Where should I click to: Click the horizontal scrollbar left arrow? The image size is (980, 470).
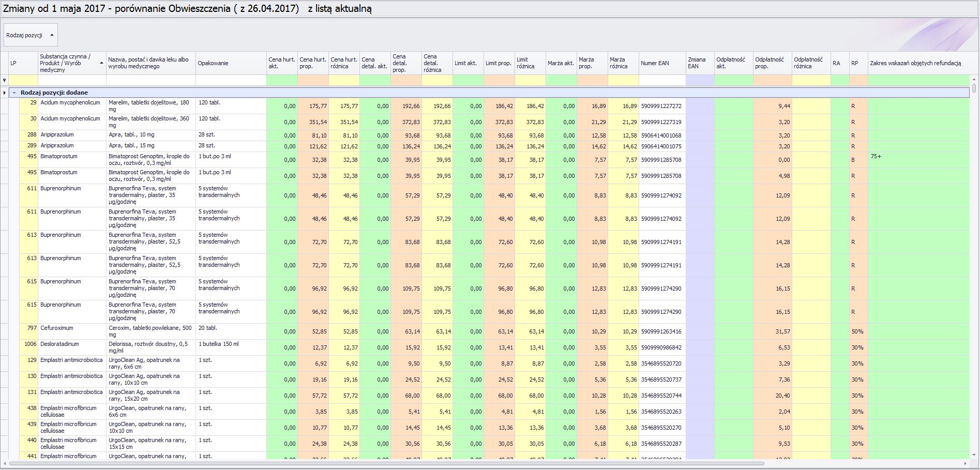pyautogui.click(x=5, y=463)
